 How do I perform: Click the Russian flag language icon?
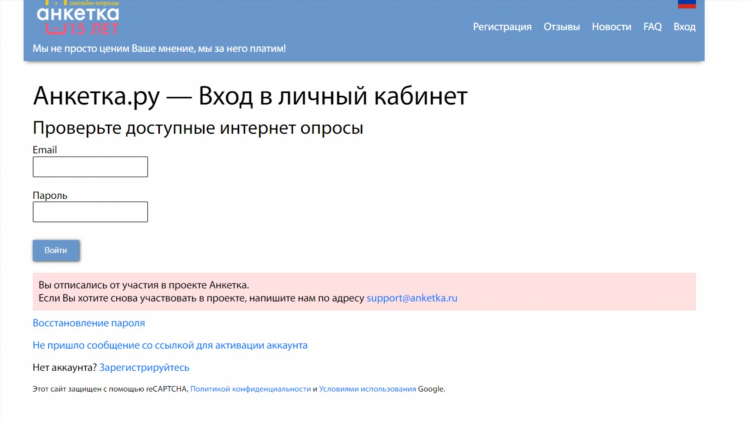686,4
